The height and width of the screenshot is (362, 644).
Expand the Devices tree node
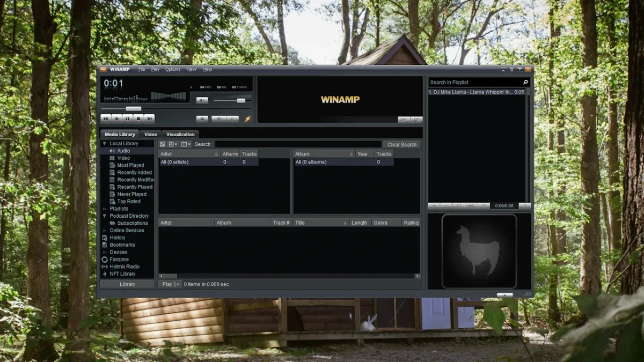point(104,252)
